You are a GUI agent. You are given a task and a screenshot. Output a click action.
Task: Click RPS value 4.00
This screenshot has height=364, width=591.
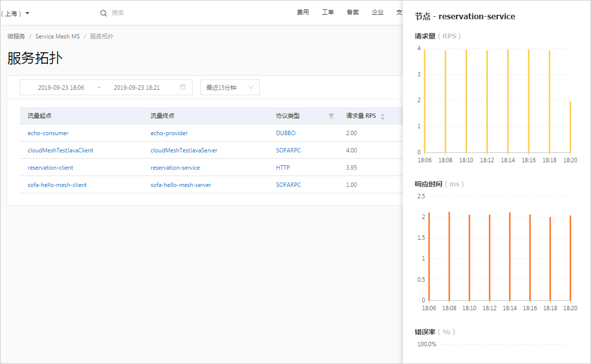click(351, 150)
